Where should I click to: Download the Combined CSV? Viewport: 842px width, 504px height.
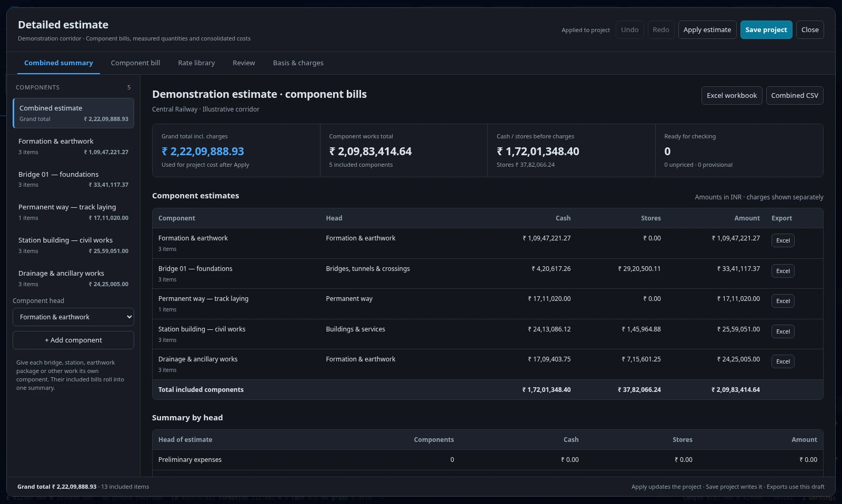[795, 95]
